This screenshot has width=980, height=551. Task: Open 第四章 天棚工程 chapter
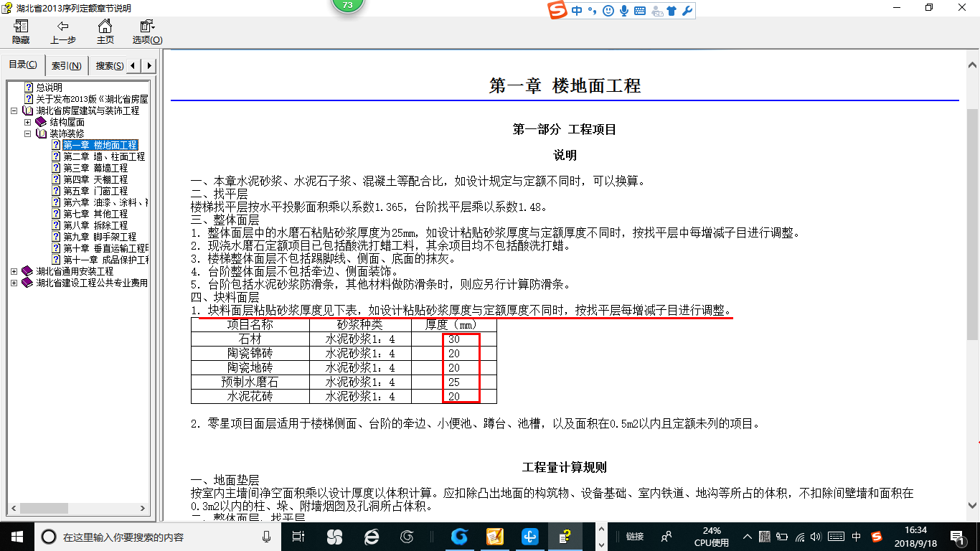tap(95, 179)
